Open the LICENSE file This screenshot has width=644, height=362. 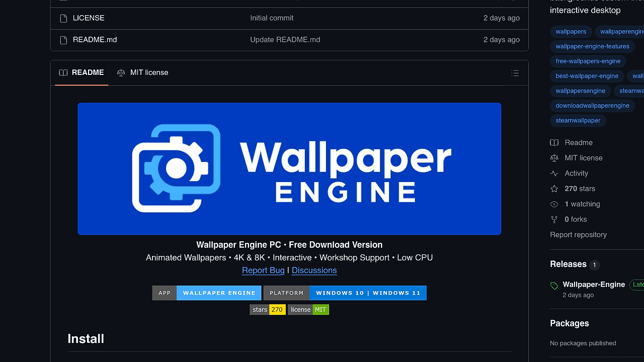tap(89, 18)
